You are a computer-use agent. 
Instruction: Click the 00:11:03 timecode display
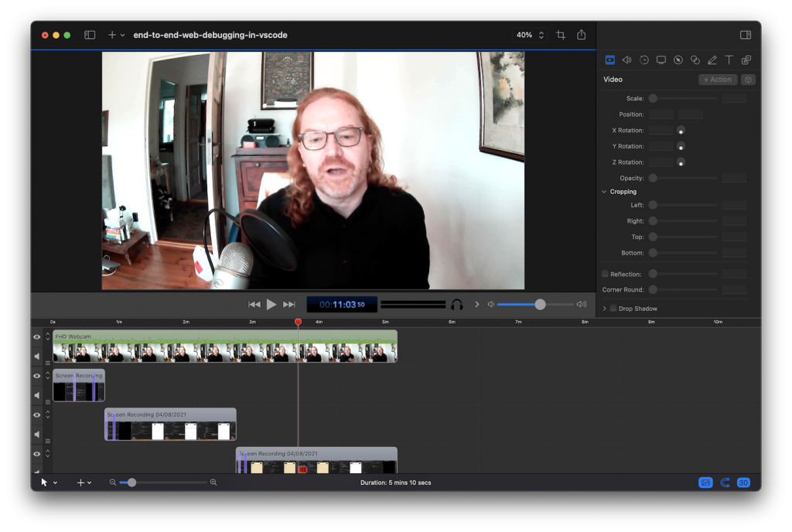pyautogui.click(x=342, y=305)
